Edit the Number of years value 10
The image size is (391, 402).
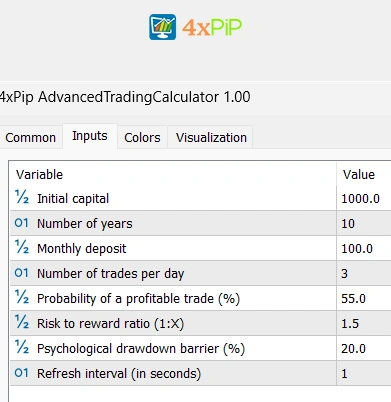pyautogui.click(x=364, y=223)
